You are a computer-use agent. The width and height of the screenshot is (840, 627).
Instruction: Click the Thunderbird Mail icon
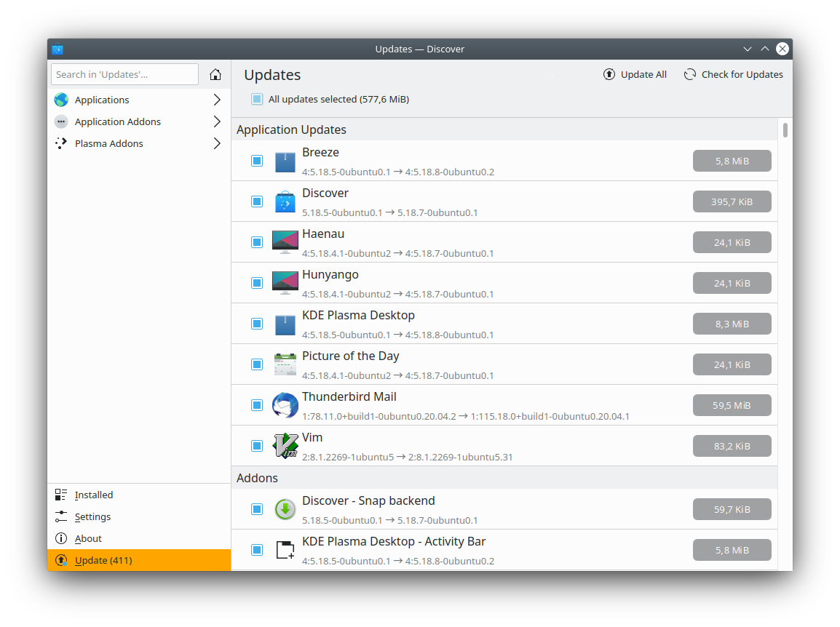pos(285,405)
